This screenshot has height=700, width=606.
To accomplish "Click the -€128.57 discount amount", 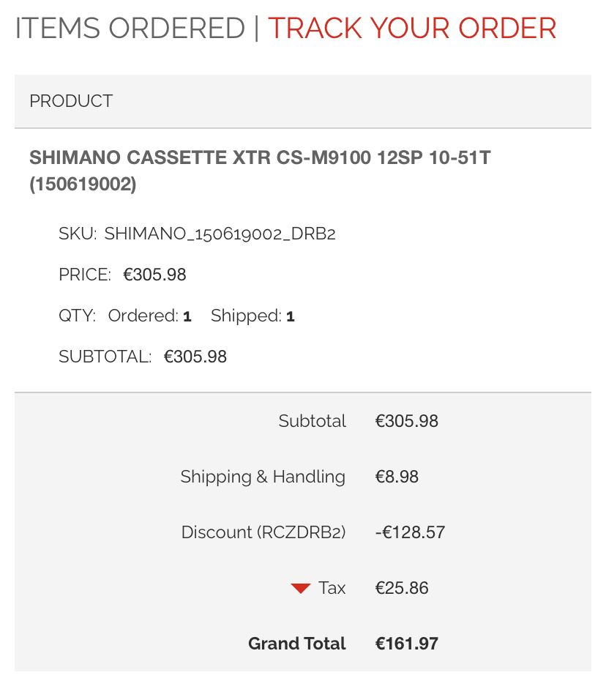I will [410, 532].
